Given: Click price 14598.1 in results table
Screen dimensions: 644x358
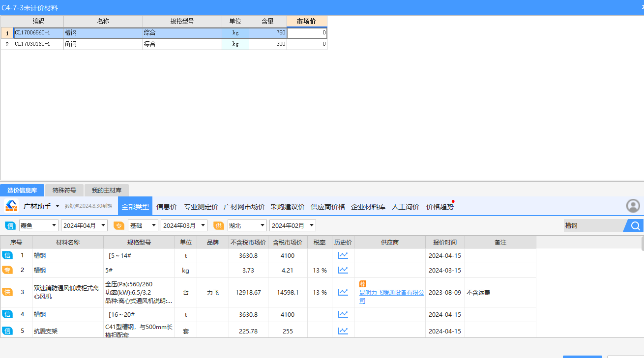Looking at the screenshot, I should coord(288,292).
